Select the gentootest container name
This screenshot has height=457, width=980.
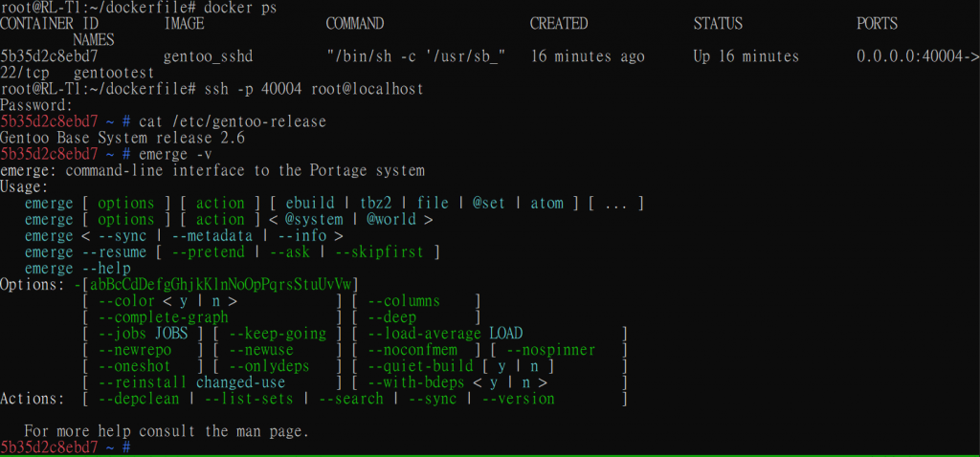click(x=118, y=73)
